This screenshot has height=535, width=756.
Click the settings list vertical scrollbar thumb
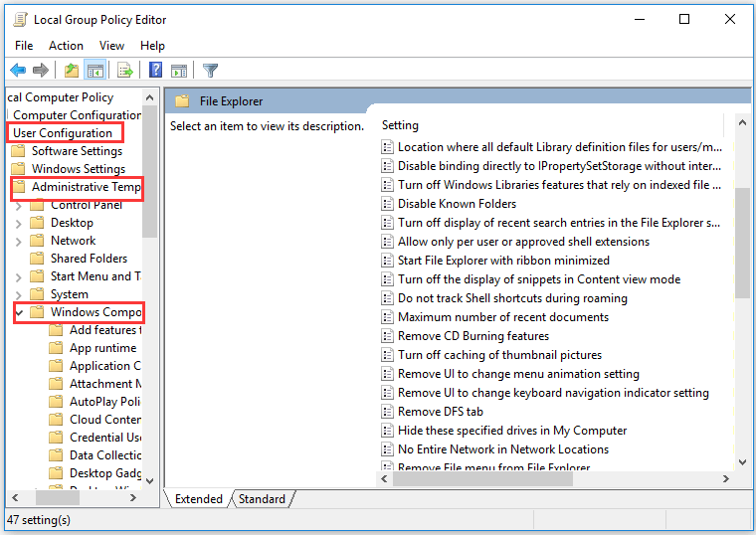(x=742, y=243)
